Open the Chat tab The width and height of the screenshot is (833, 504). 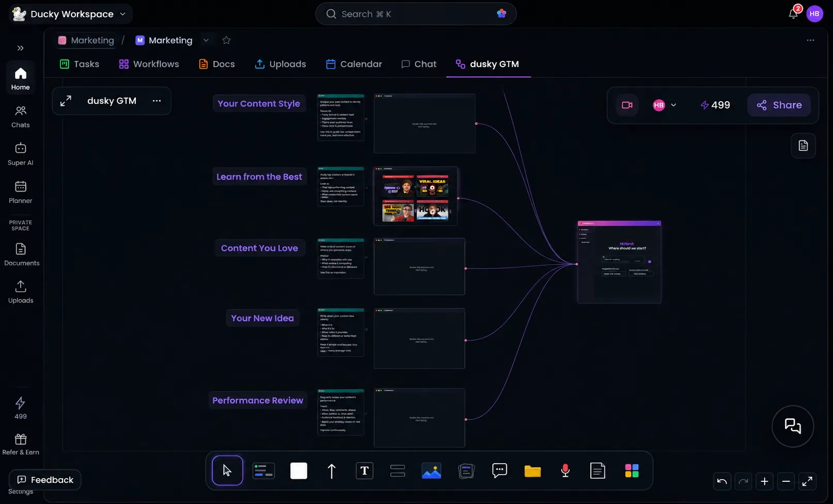click(x=419, y=64)
